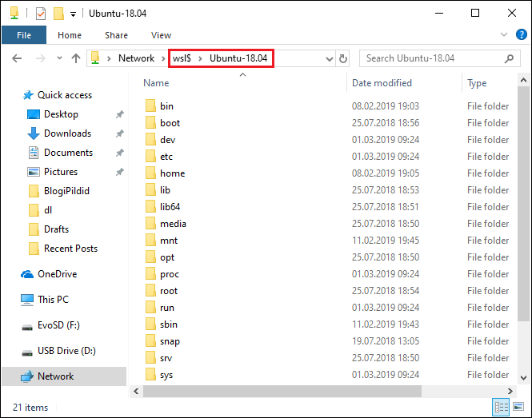Click the pin icon beside Downloads
This screenshot has height=418, width=532.
(120, 133)
